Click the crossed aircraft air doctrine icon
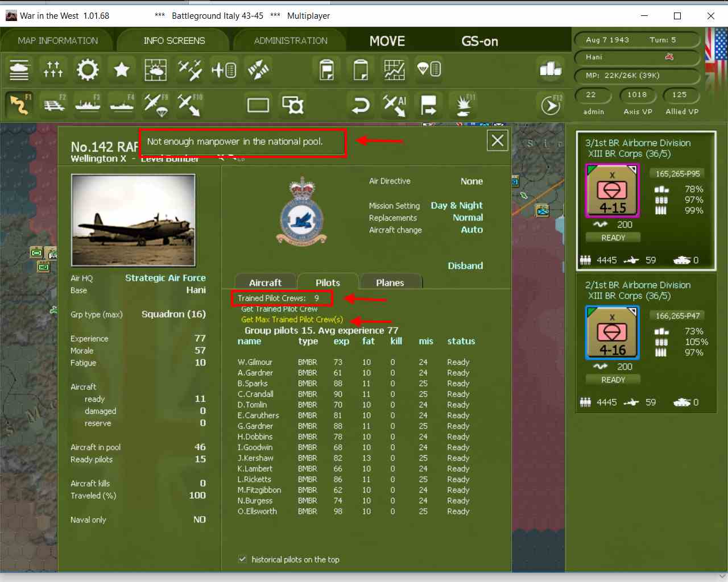Screen dimensions: 728x582 [190, 69]
